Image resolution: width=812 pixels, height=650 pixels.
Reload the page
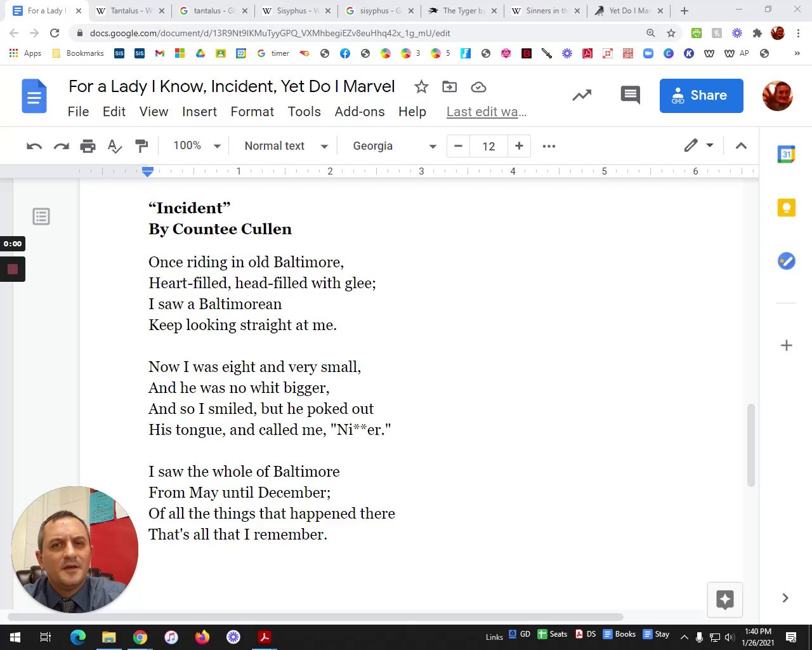coord(55,33)
